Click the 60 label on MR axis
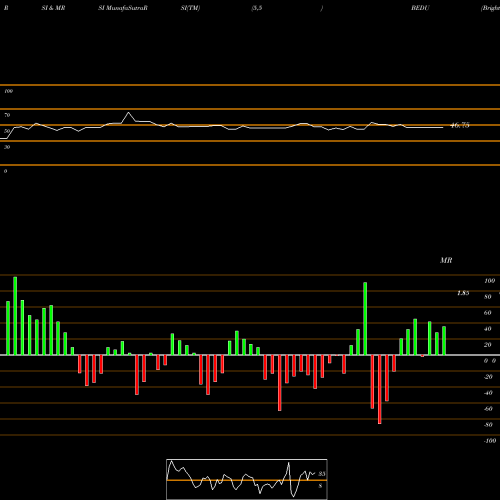This screenshot has height=500, width=500. (488, 313)
